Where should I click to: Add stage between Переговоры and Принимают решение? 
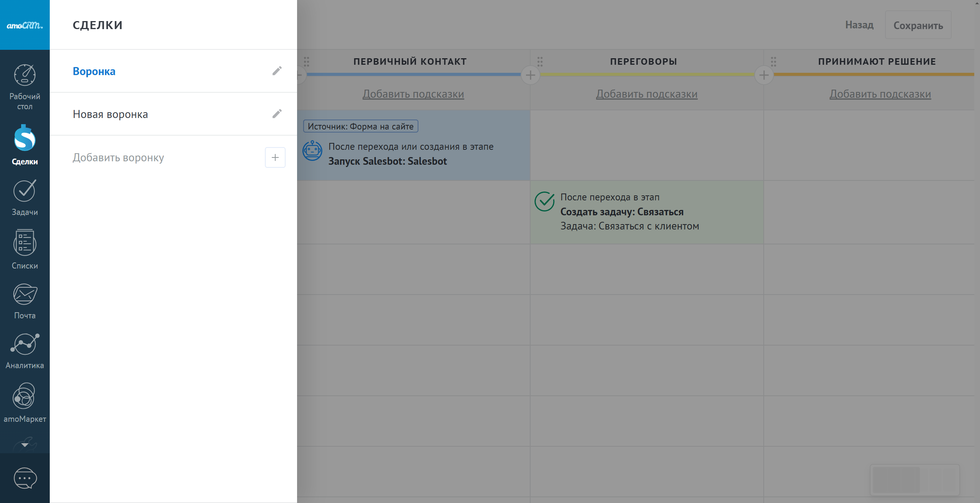pyautogui.click(x=764, y=75)
